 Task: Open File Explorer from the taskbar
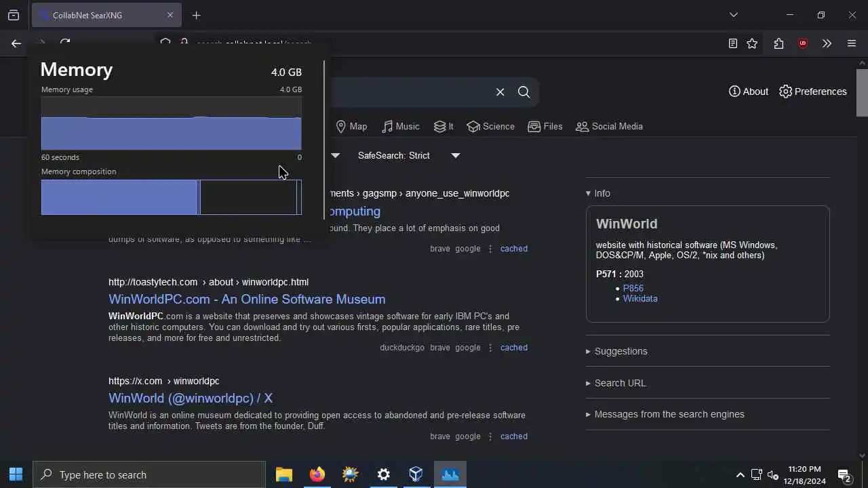pos(284,474)
